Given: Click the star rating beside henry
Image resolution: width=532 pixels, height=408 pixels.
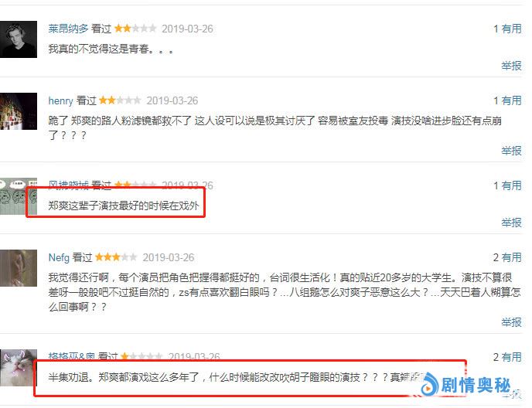Looking at the screenshot, I should (x=120, y=100).
